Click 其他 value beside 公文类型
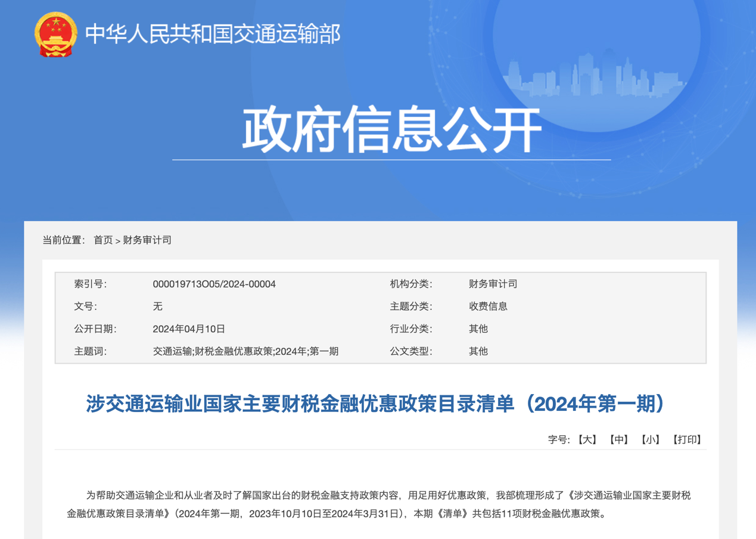Image resolution: width=756 pixels, height=539 pixels. pos(478,352)
